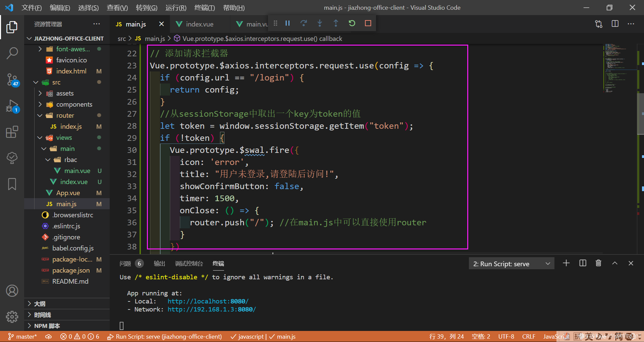644x342 pixels.
Task: Open the Search view in the activity bar
Action: tap(12, 53)
